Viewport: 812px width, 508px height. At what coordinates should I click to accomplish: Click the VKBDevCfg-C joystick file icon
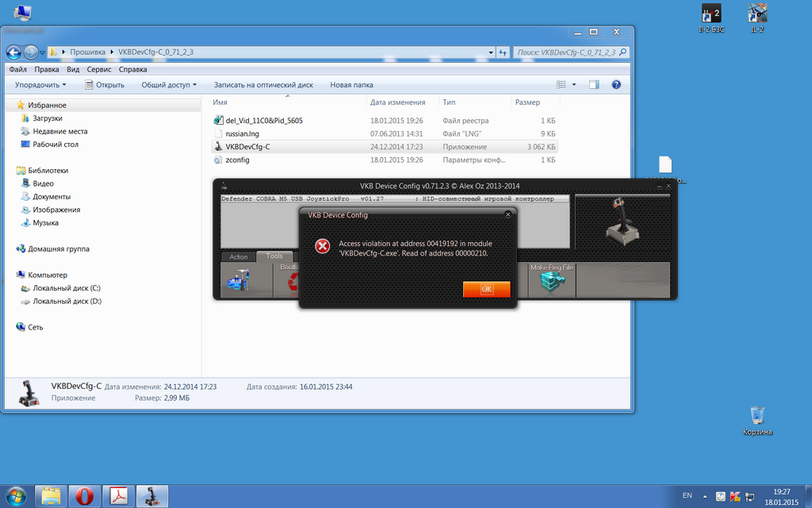tap(218, 147)
